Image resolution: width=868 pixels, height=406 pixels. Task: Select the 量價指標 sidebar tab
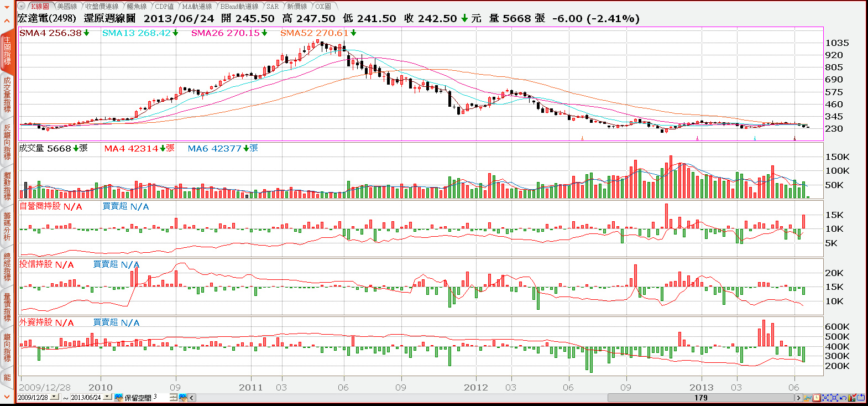pos(7,307)
